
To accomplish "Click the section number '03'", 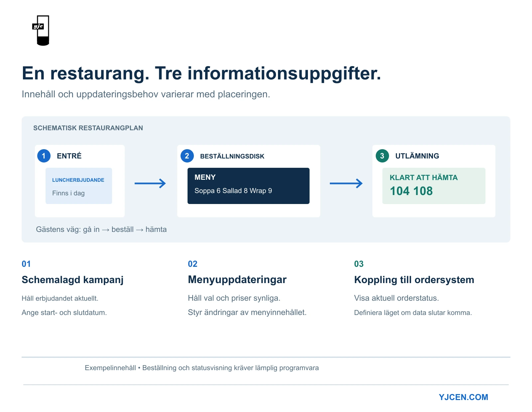I will pyautogui.click(x=359, y=264).
